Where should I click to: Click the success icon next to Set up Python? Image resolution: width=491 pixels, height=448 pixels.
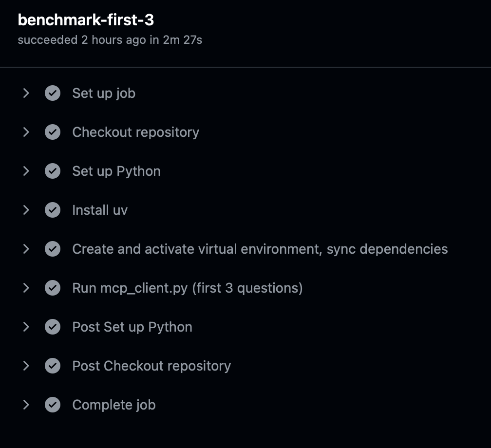click(52, 171)
